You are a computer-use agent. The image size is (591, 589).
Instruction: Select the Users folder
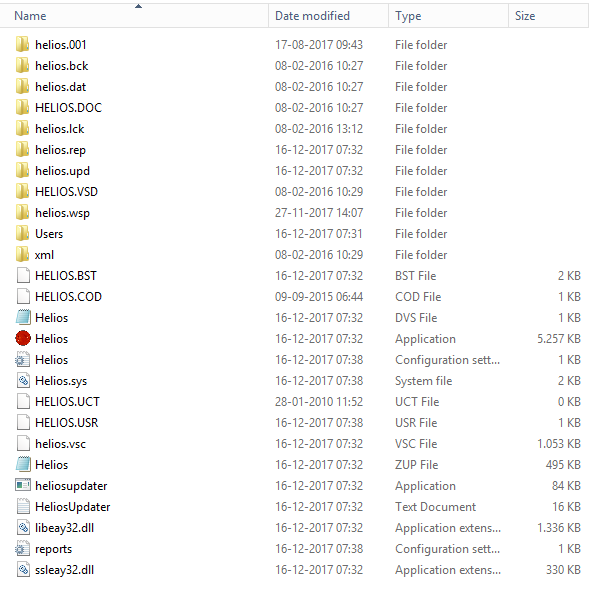[x=49, y=234]
